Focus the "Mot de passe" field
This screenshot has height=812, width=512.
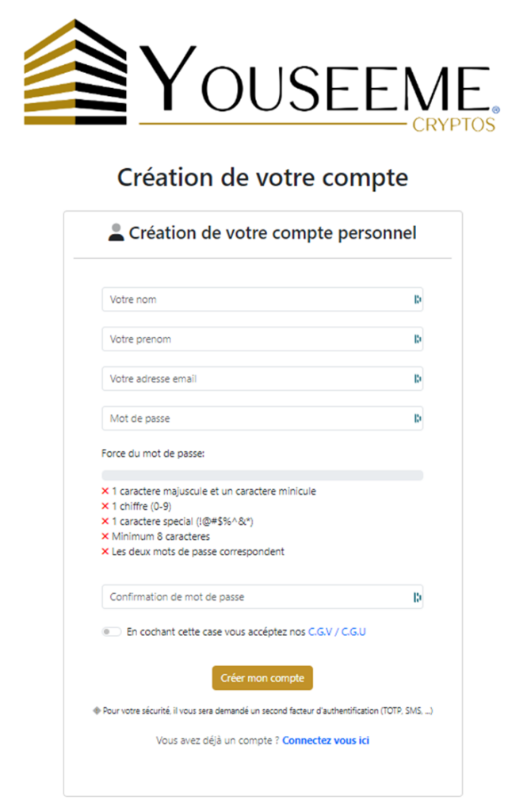tap(254, 419)
